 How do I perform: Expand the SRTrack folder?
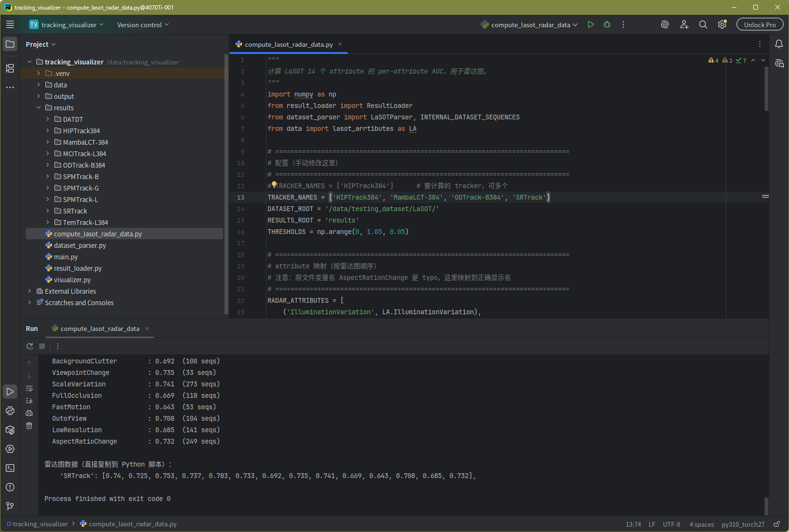48,211
